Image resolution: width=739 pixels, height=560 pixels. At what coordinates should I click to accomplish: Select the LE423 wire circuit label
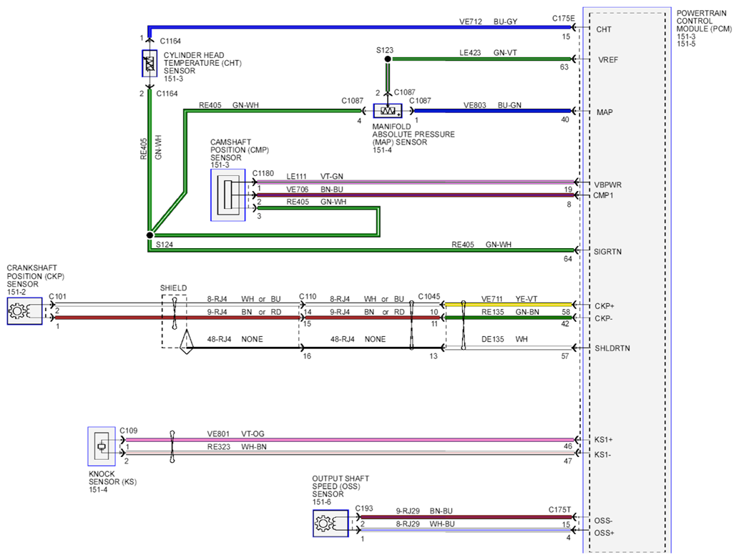(x=470, y=53)
